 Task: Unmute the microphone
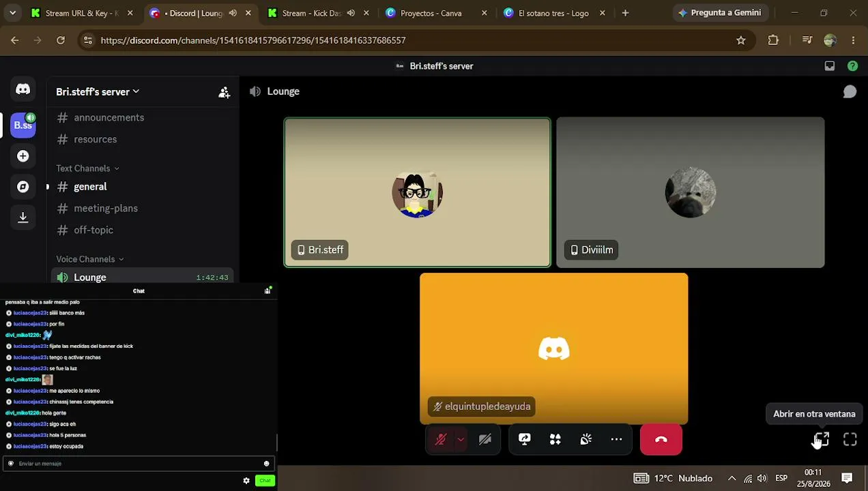[x=441, y=440]
